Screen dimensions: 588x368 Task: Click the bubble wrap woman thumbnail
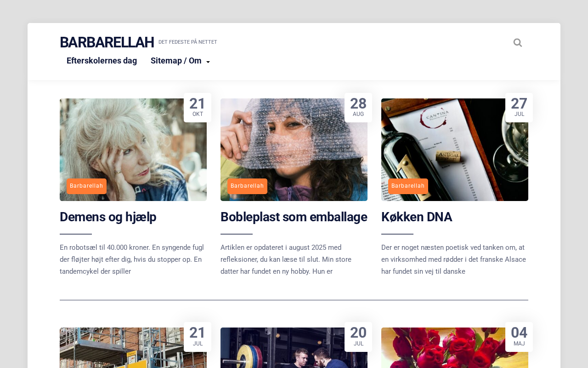pos(294,149)
